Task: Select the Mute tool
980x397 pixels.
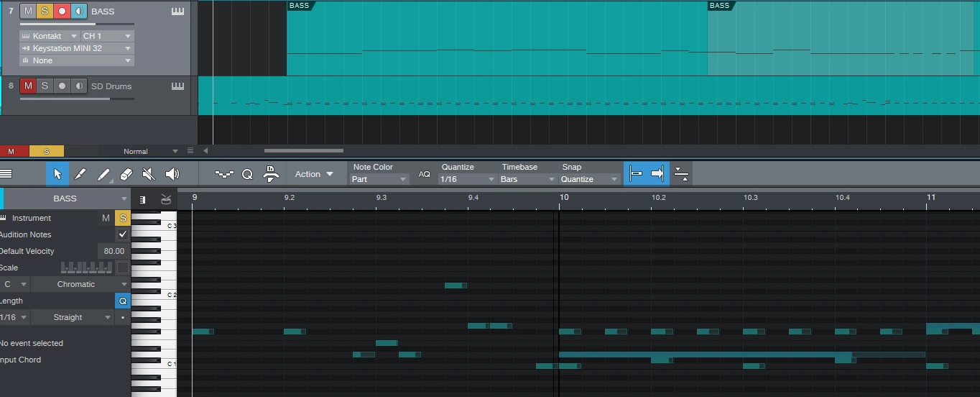Action: tap(149, 174)
